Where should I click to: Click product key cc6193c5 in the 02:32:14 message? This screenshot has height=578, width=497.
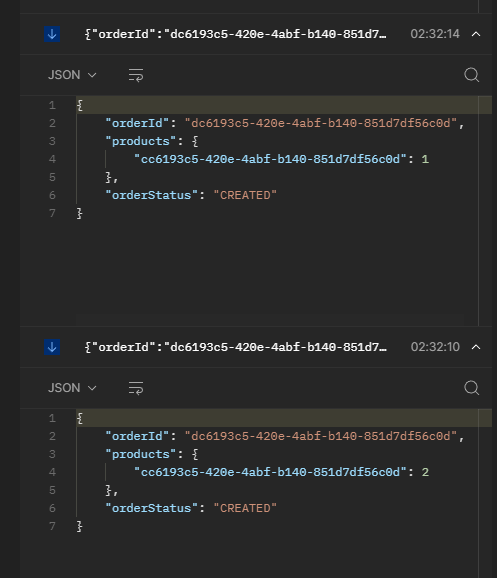(270, 159)
